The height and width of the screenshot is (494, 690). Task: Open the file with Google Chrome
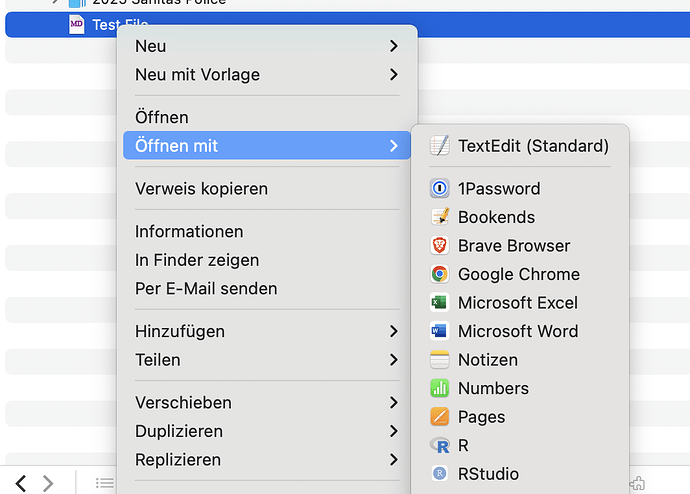pyautogui.click(x=518, y=274)
